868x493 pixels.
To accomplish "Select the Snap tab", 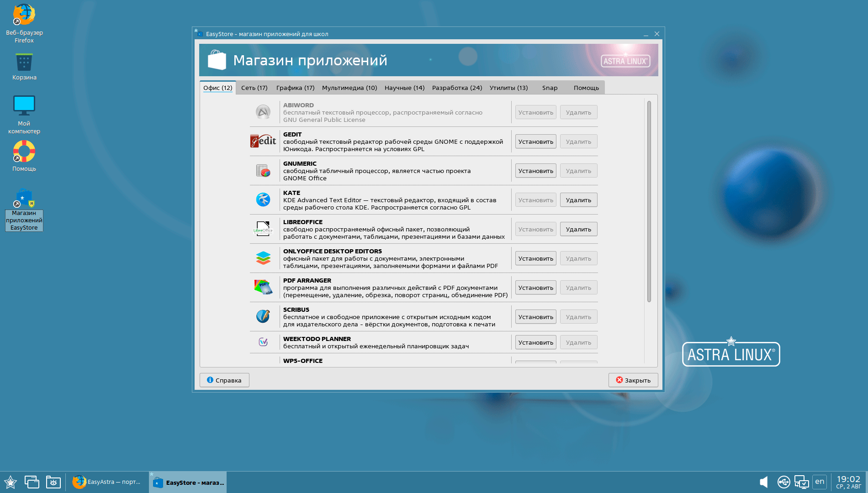I will click(x=550, y=88).
